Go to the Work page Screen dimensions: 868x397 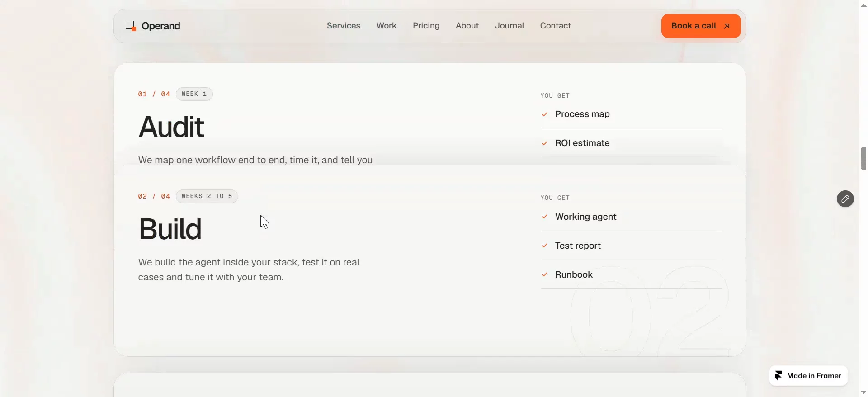tap(387, 26)
